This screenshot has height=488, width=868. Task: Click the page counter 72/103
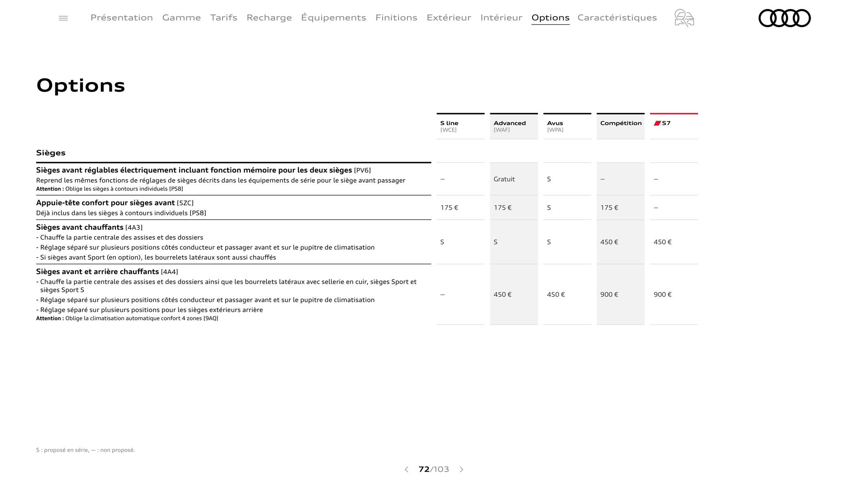pyautogui.click(x=434, y=469)
